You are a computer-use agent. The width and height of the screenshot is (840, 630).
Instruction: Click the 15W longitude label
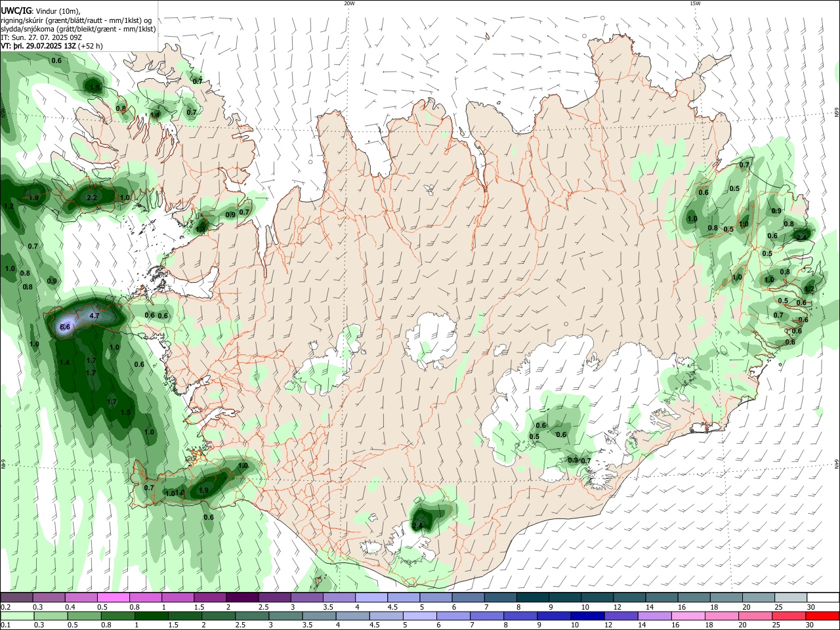695,3
